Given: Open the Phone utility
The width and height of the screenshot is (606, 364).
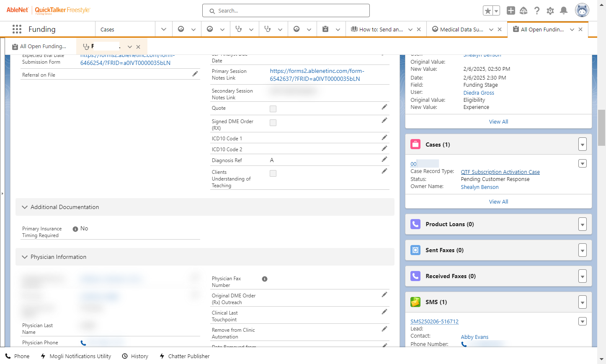Looking at the screenshot, I should point(18,356).
